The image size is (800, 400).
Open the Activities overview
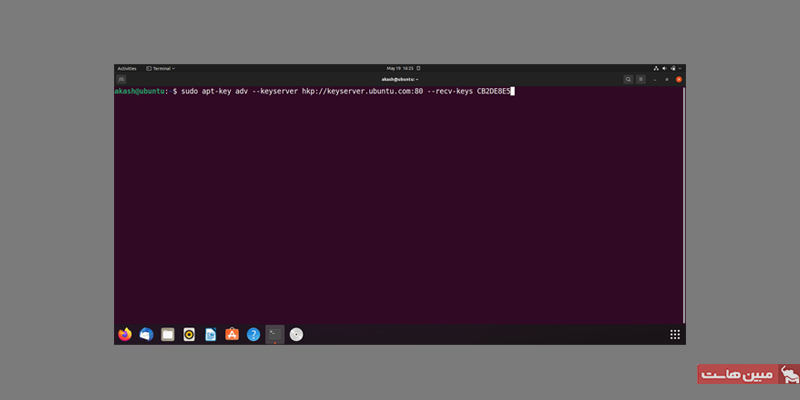tap(127, 68)
